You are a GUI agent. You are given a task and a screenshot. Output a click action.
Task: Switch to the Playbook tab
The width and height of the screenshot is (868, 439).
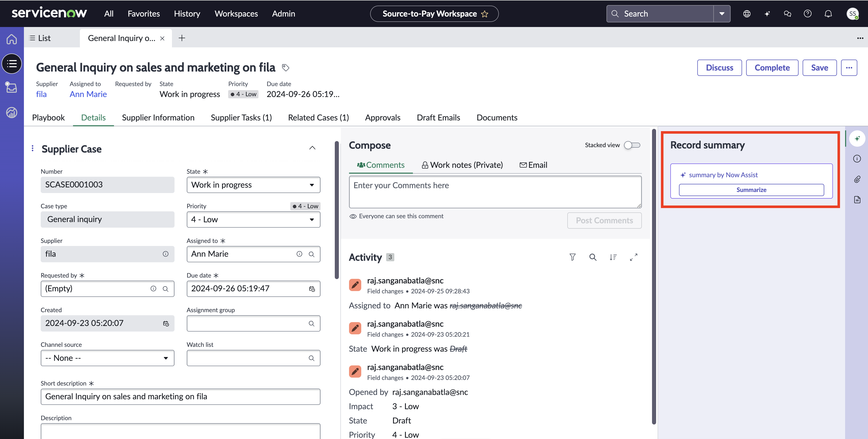(48, 118)
